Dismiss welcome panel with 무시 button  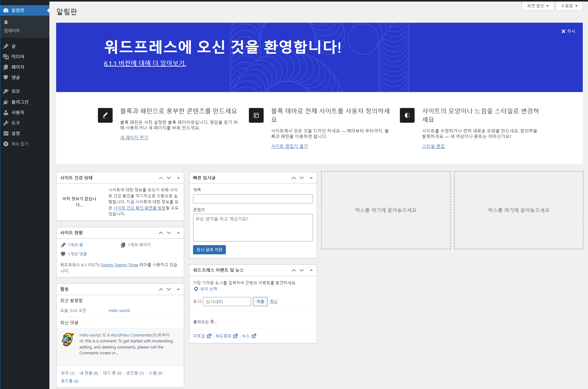(x=568, y=31)
